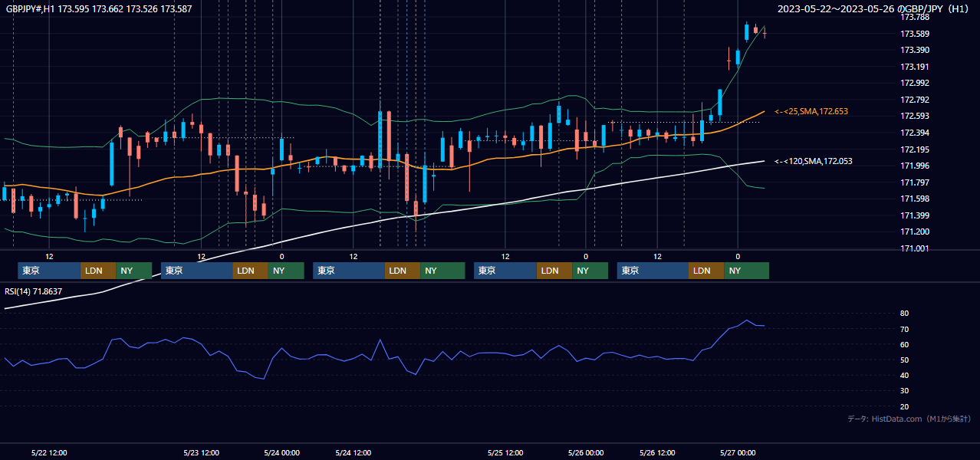
Task: Click the 171.001 price axis value
Action: point(914,248)
